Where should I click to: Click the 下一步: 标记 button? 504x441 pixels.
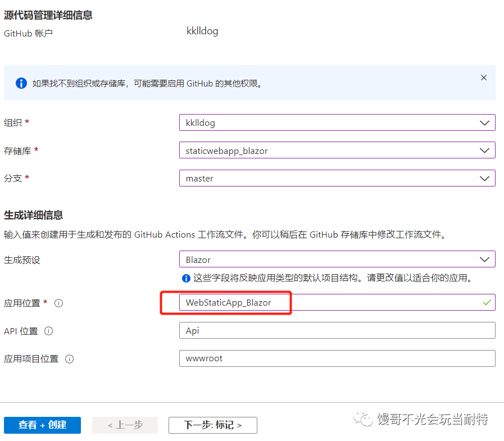[x=213, y=425]
